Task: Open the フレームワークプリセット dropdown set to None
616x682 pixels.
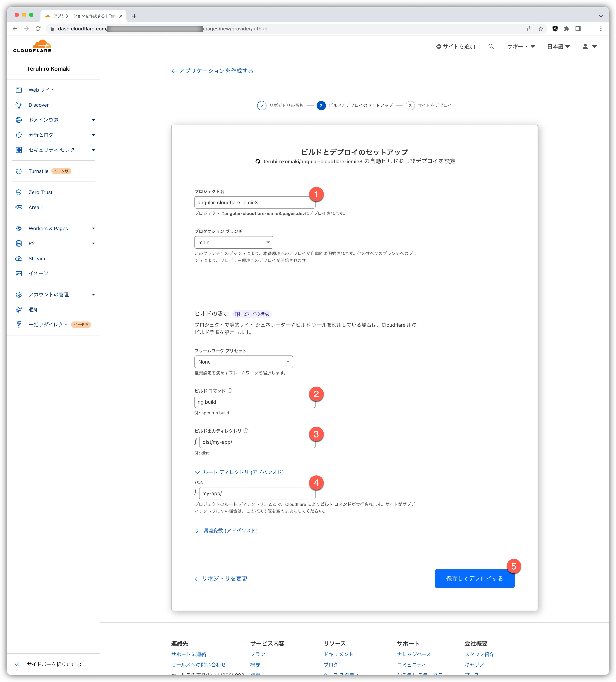Action: (x=243, y=362)
